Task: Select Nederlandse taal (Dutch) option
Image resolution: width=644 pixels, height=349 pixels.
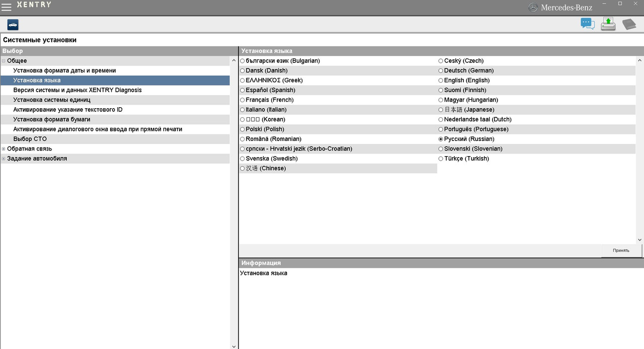Action: point(441,119)
